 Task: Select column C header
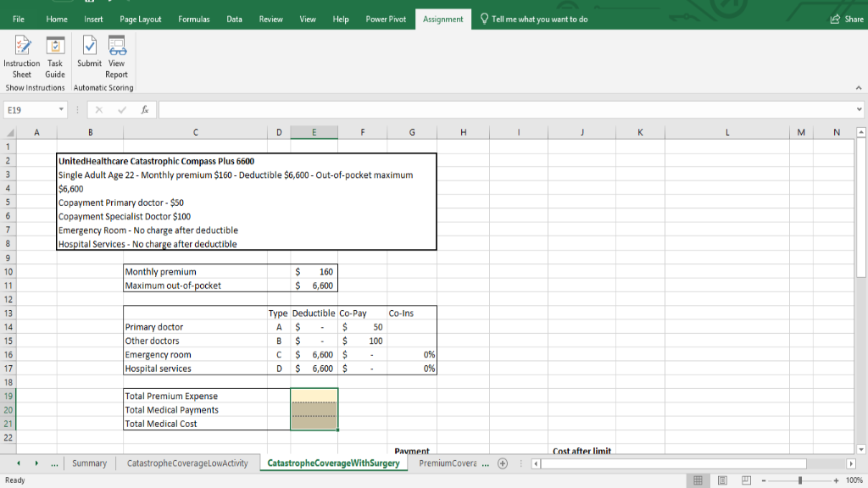coord(196,132)
